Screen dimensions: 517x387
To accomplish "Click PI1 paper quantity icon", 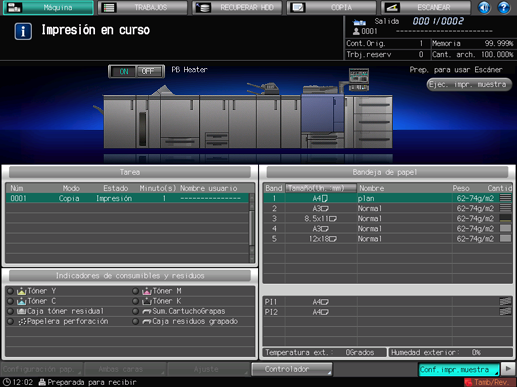I will coord(505,302).
